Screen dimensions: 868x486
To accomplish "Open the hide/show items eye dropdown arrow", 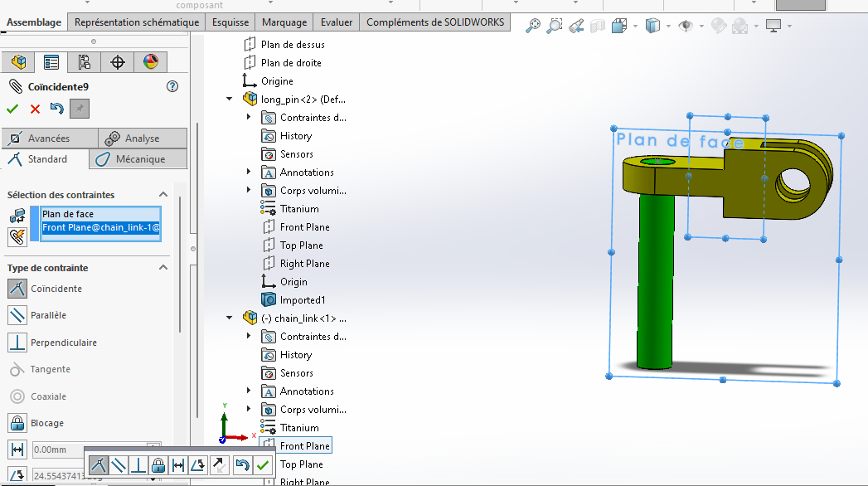I will [x=701, y=27].
